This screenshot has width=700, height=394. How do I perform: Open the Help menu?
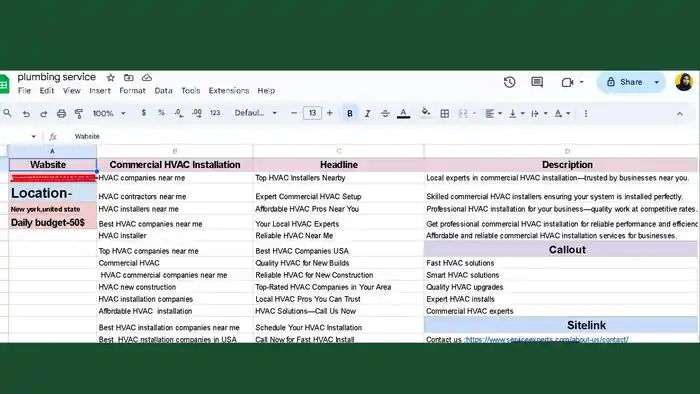pos(266,91)
